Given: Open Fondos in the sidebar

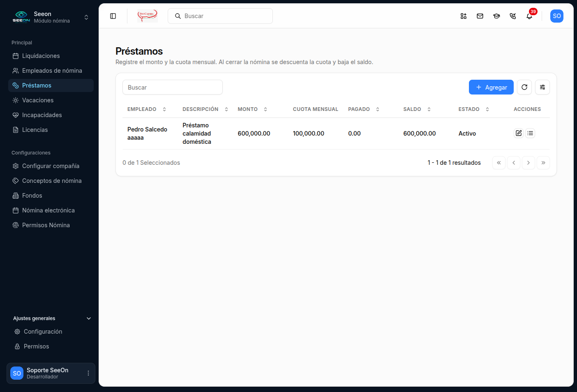Looking at the screenshot, I should pos(51,196).
